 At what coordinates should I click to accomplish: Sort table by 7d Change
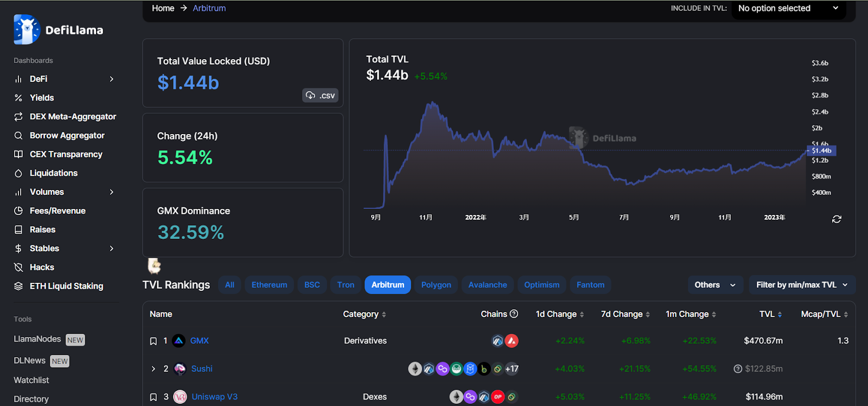626,314
